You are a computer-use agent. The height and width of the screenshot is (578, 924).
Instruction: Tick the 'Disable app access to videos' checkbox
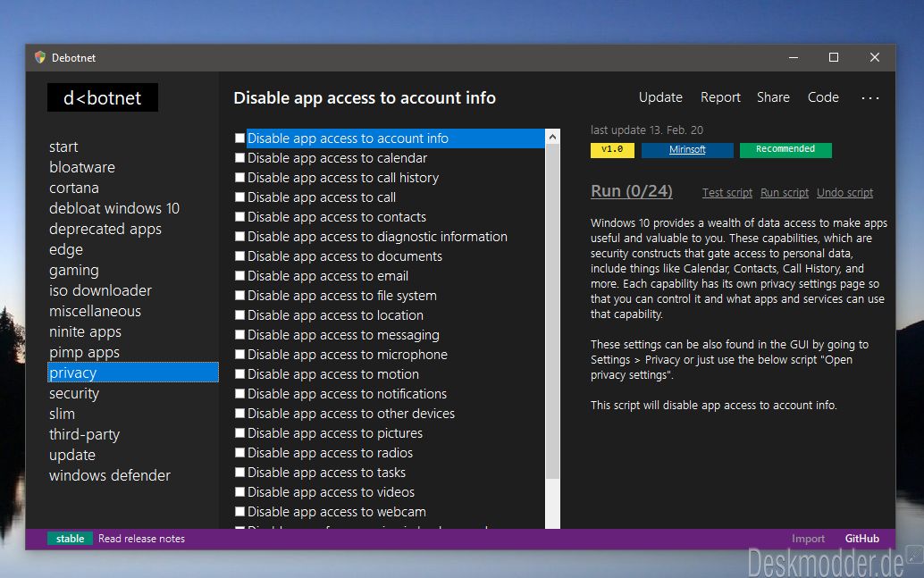click(x=239, y=492)
